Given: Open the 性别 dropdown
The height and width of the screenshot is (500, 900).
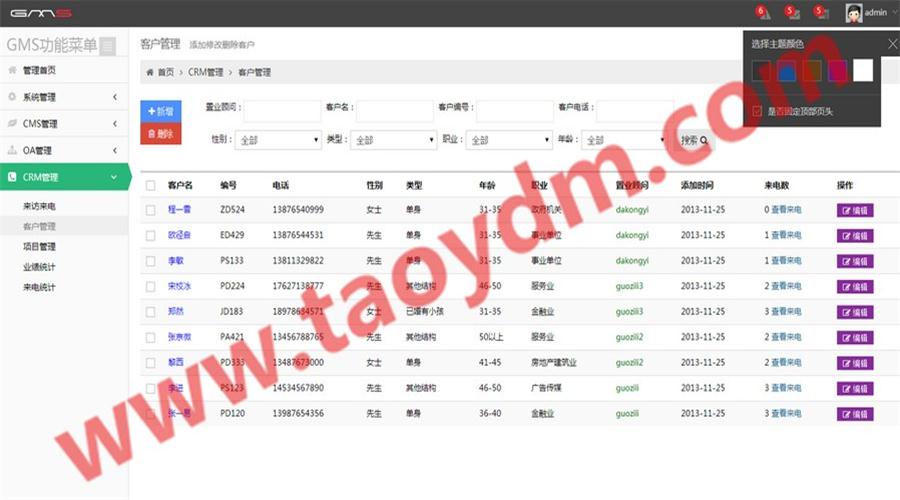Looking at the screenshot, I should click(x=278, y=140).
